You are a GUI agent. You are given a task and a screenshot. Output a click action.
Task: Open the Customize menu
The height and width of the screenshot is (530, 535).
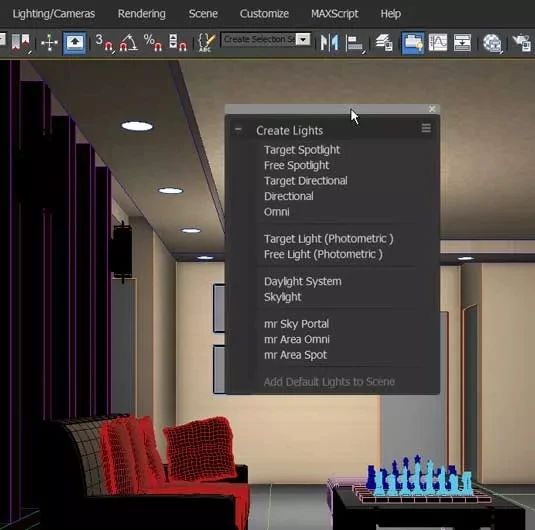point(264,14)
